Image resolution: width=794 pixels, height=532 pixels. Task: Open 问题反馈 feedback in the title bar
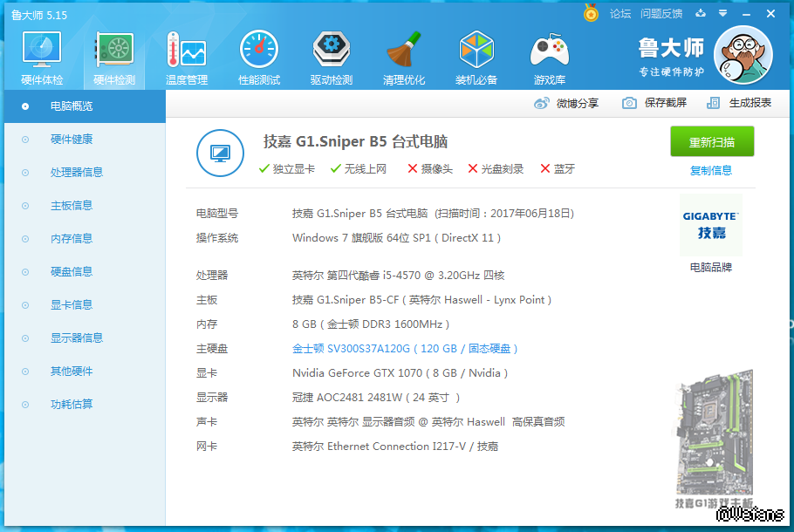click(661, 13)
